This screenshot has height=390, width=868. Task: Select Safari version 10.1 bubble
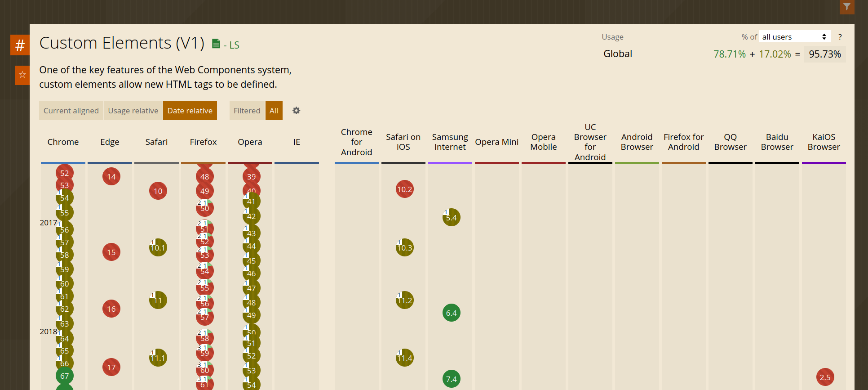(158, 248)
